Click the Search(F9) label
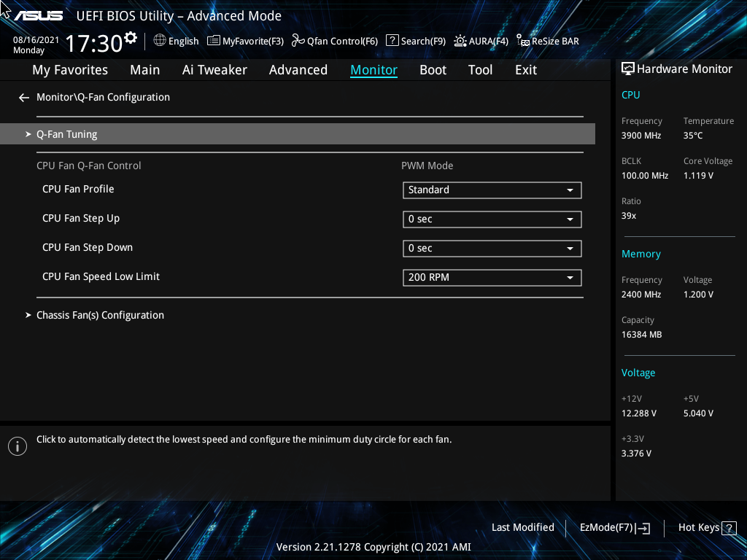The image size is (747, 560). 423,42
